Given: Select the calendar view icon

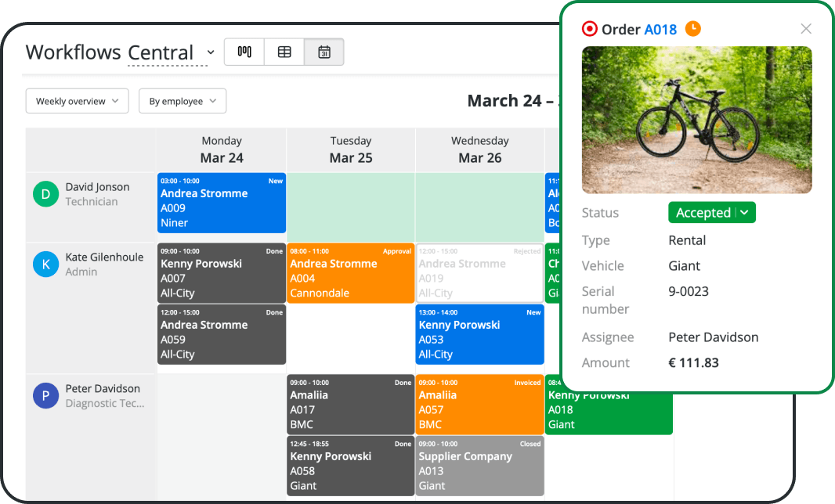Looking at the screenshot, I should 324,52.
